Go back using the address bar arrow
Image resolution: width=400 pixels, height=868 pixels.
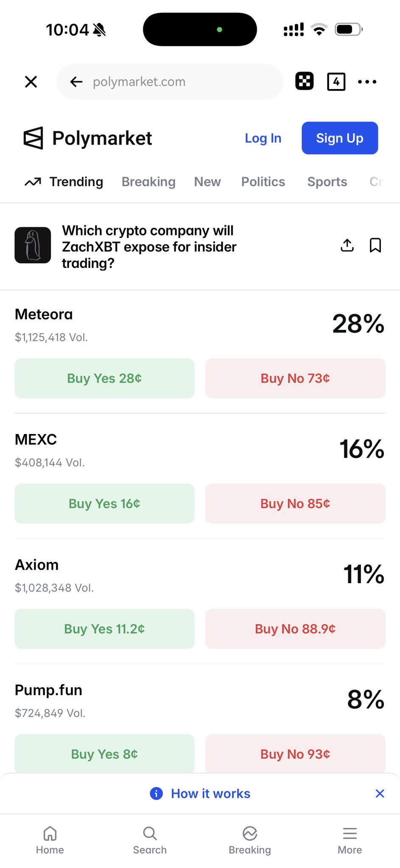(76, 82)
